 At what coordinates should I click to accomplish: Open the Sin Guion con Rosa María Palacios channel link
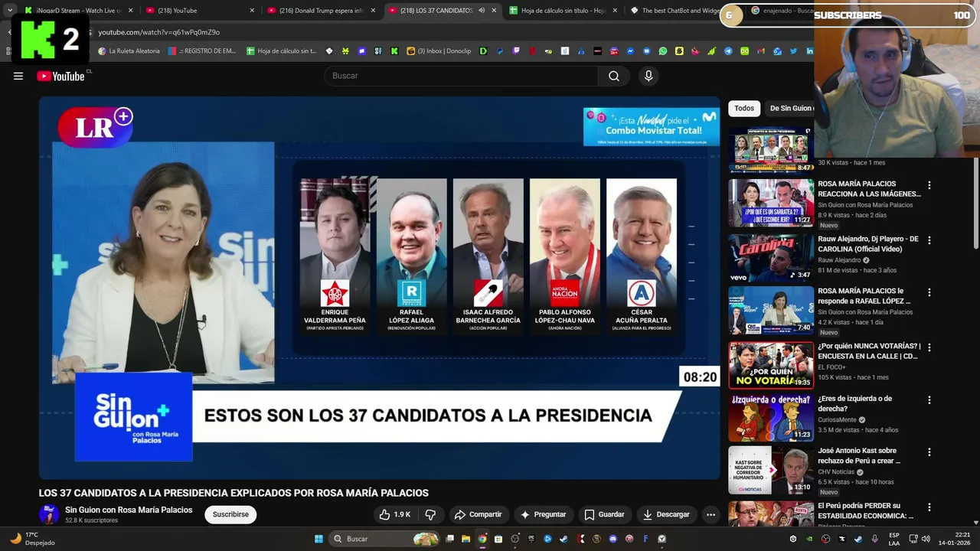tap(129, 510)
